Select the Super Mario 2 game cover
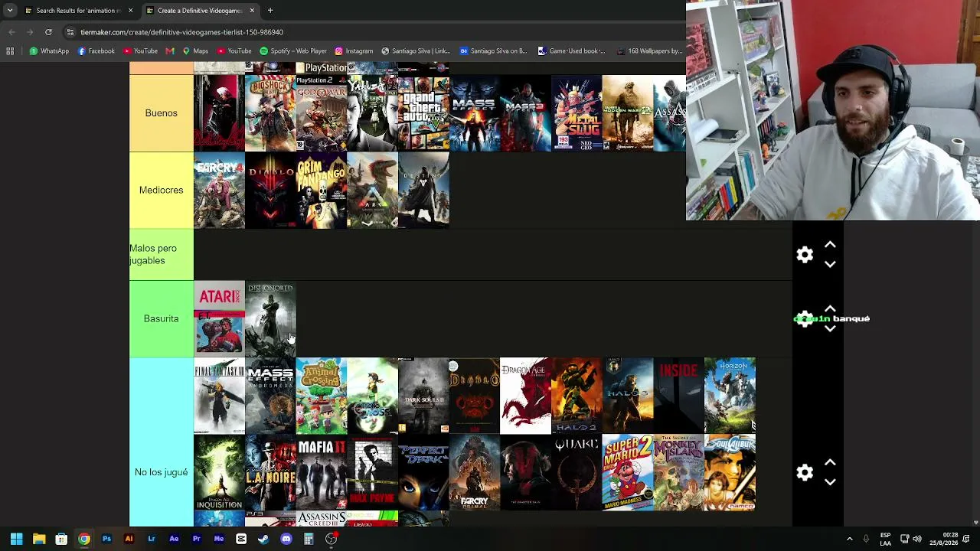 pos(628,472)
